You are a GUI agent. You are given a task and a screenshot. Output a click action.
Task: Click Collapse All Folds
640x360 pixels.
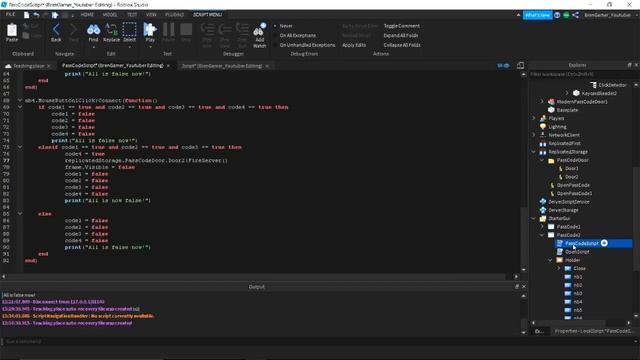pyautogui.click(x=402, y=45)
